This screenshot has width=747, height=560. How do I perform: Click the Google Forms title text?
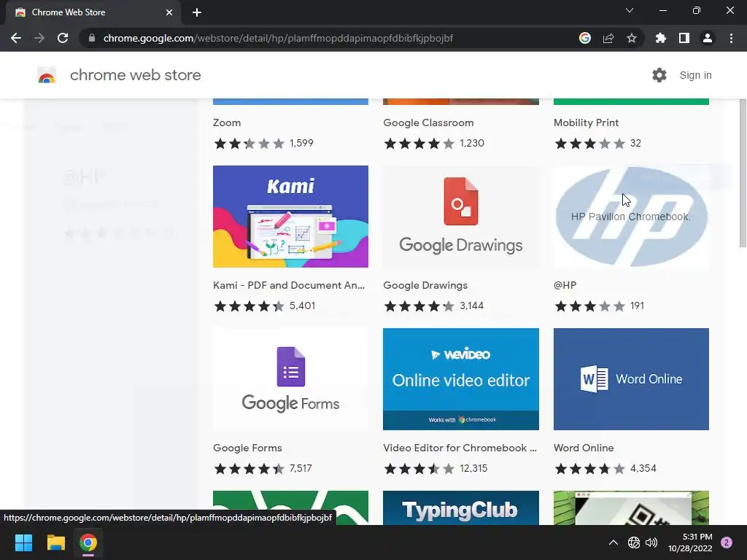point(247,448)
